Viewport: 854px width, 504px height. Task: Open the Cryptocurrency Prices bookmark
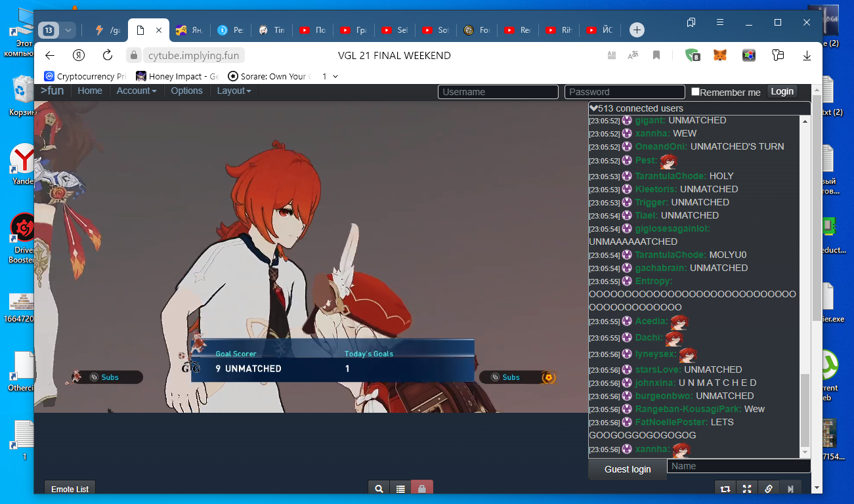pos(85,76)
